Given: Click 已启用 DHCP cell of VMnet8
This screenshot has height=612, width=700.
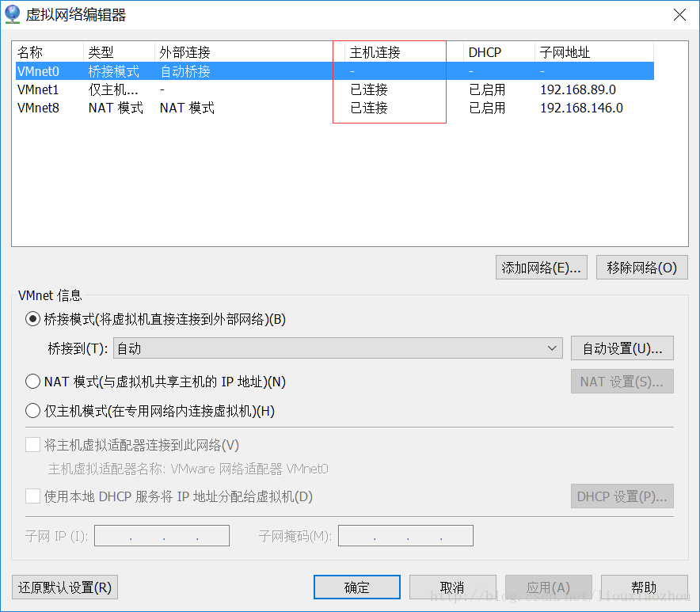Looking at the screenshot, I should coord(487,108).
